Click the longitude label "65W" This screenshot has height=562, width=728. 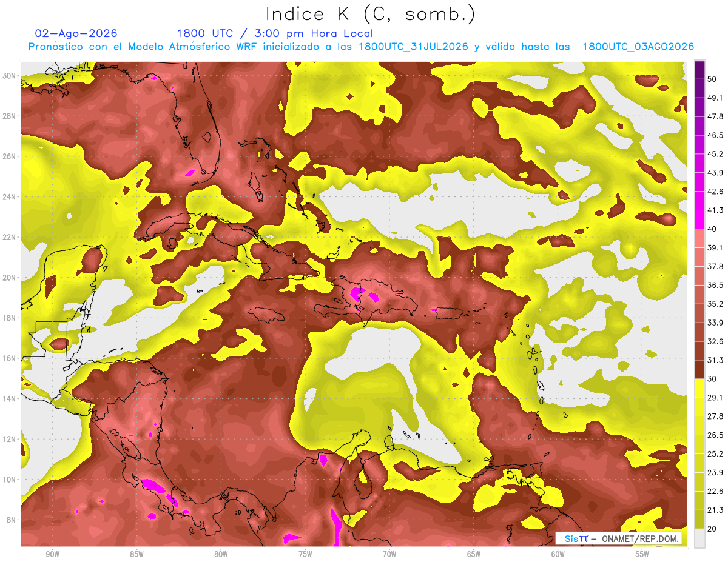tap(474, 554)
